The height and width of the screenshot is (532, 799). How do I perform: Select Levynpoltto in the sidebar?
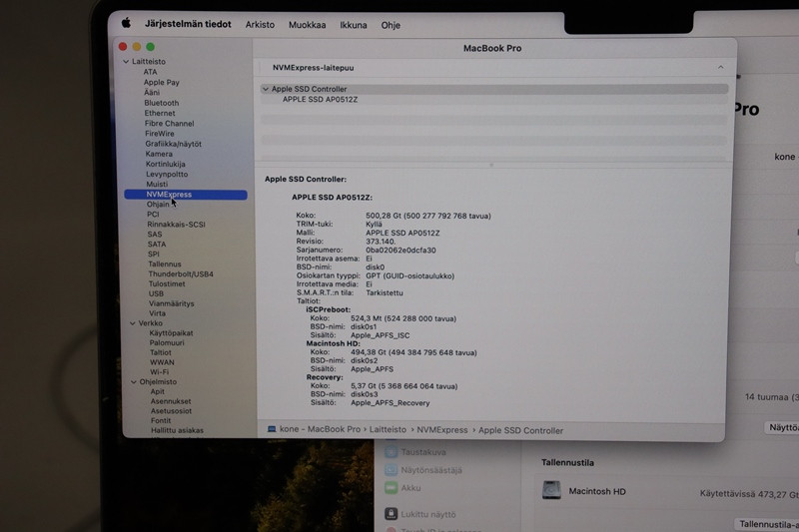click(x=167, y=174)
